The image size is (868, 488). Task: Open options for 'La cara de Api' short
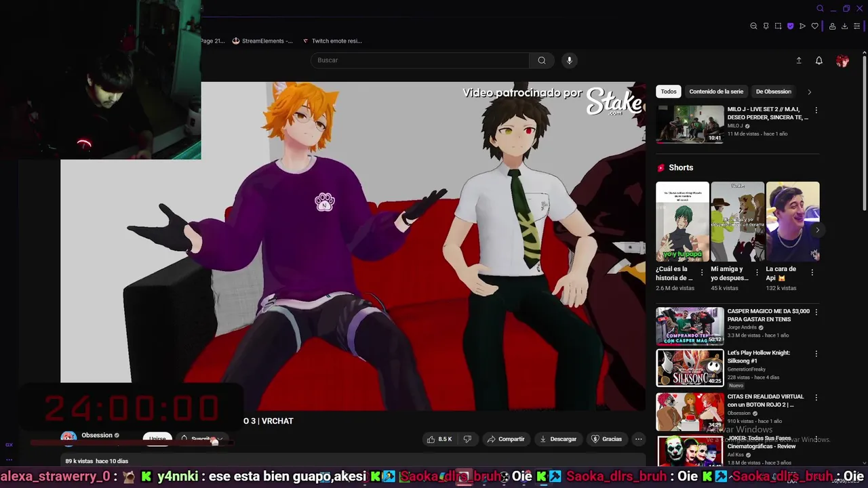click(812, 272)
